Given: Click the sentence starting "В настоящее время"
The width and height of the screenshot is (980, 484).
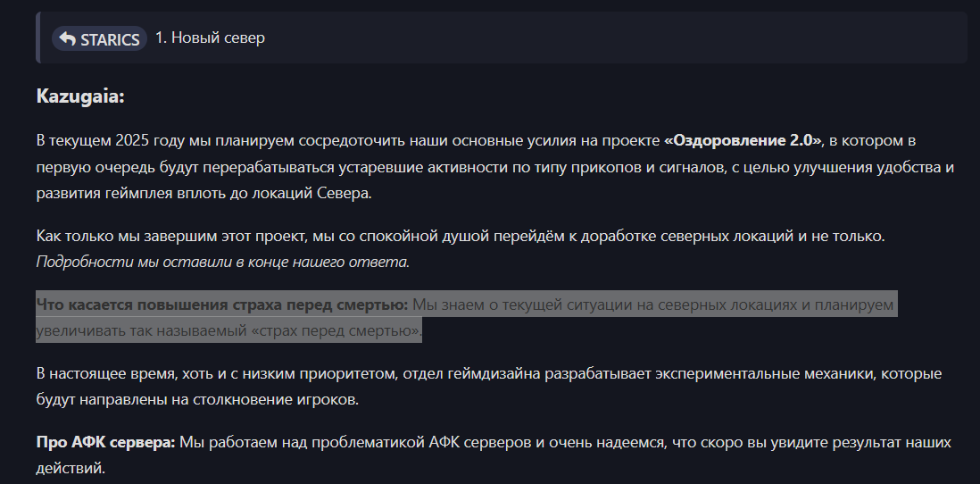Looking at the screenshot, I should tap(489, 387).
